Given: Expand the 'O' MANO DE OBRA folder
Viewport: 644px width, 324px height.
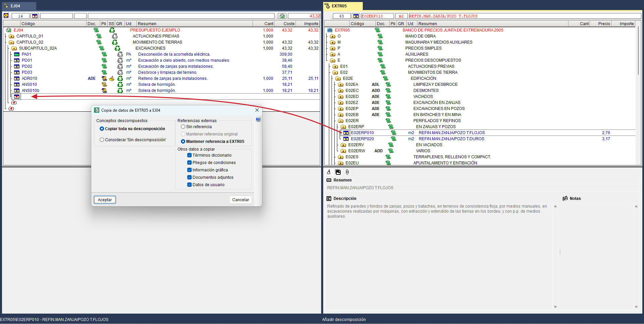Looking at the screenshot, I should click(333, 36).
